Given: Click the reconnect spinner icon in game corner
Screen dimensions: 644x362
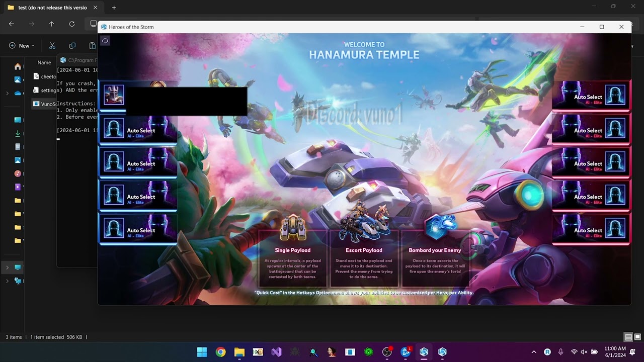Looking at the screenshot, I should point(105,41).
